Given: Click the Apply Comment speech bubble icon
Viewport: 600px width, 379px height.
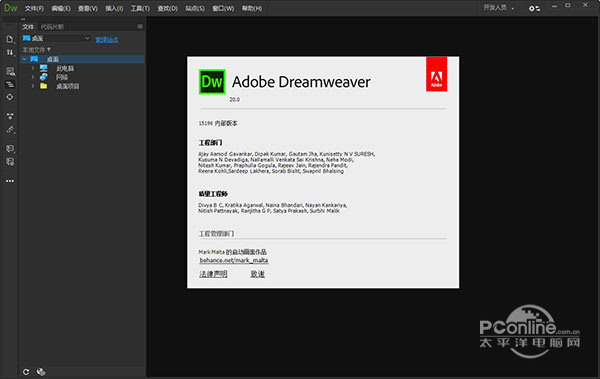Looking at the screenshot, I should [x=10, y=149].
